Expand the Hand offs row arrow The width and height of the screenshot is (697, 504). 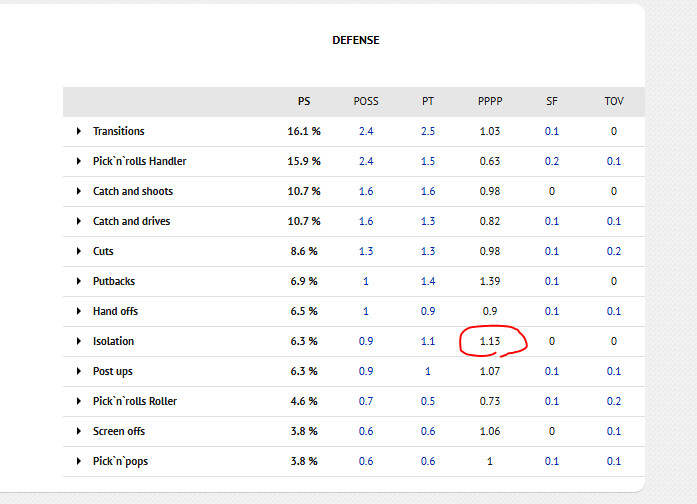tap(79, 311)
